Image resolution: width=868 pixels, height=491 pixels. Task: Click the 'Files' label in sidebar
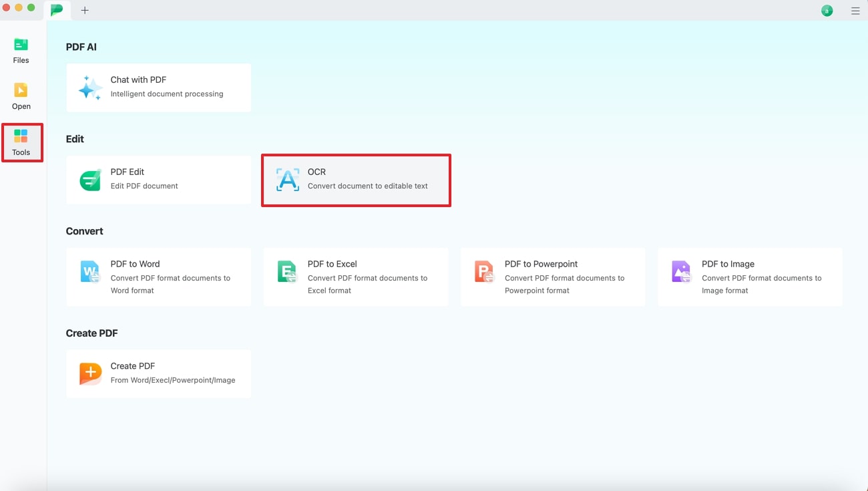point(21,60)
